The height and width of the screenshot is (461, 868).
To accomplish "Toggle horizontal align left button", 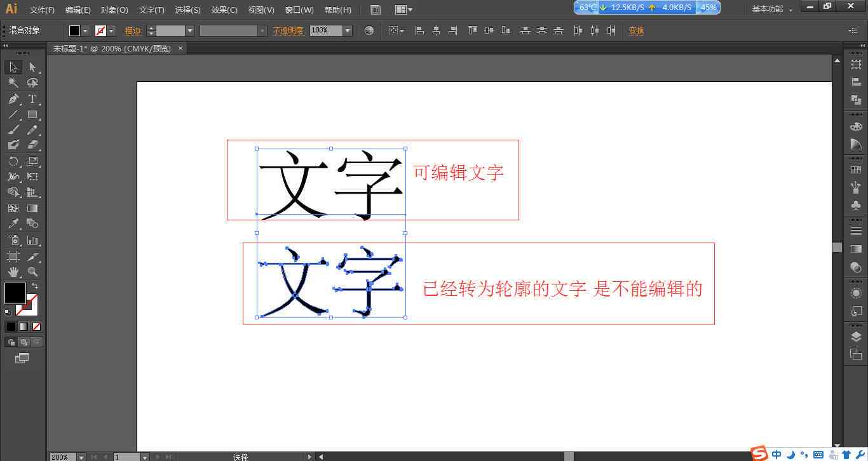I will pyautogui.click(x=419, y=30).
